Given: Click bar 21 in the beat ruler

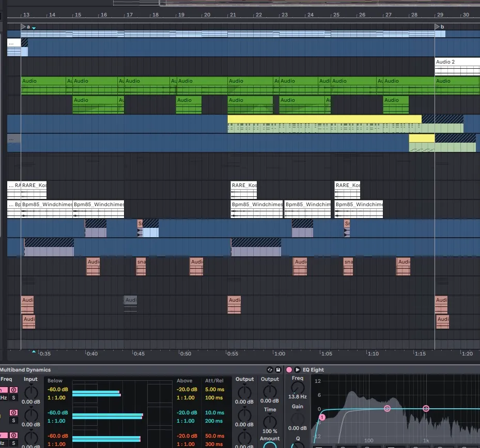Looking at the screenshot, I should [233, 15].
